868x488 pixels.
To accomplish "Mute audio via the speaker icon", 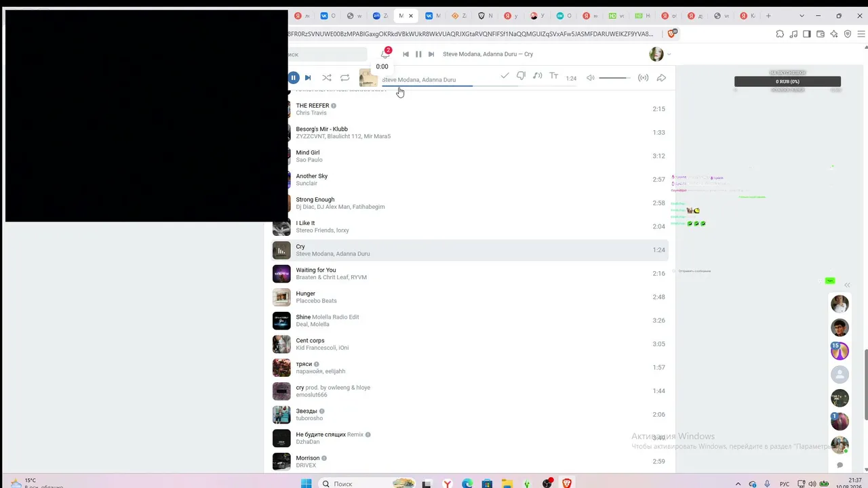I will tap(591, 78).
